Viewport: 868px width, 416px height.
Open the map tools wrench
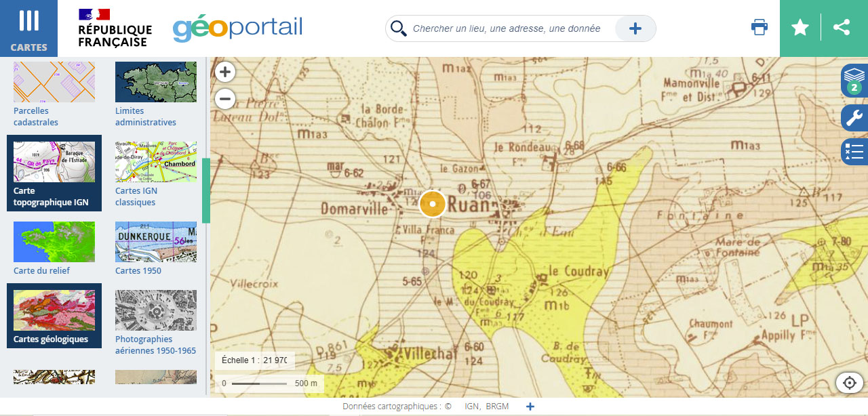854,117
